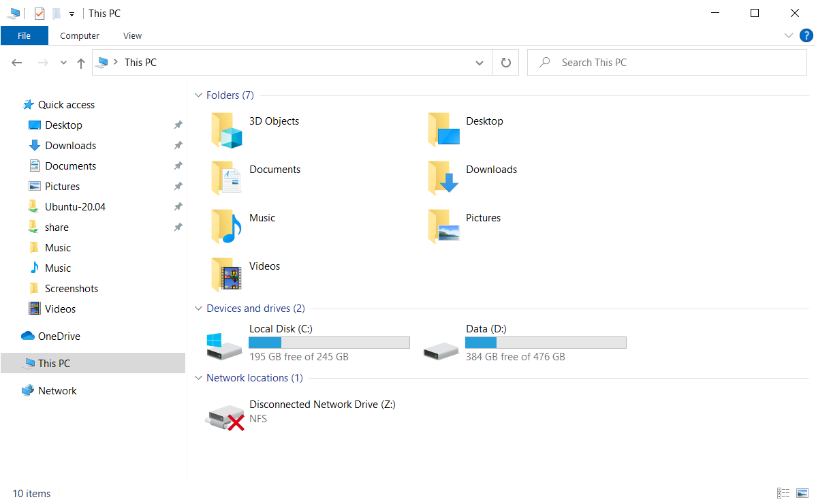Collapse the Network locations (1) group

[198, 378]
